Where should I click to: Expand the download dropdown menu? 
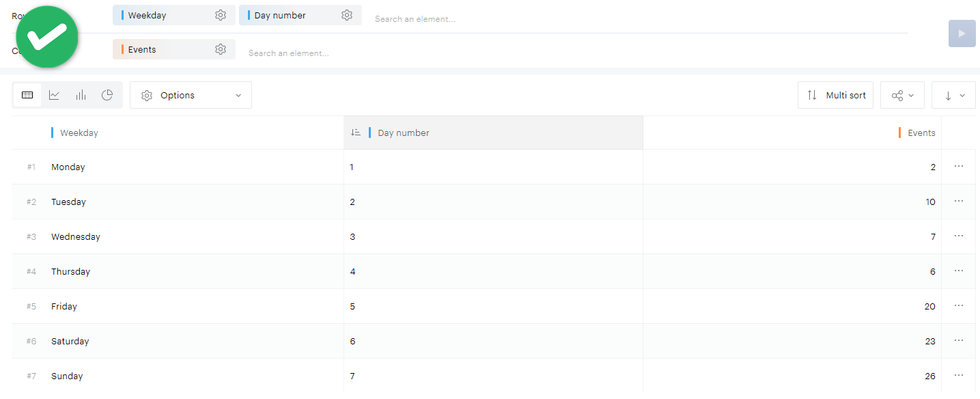click(x=953, y=95)
